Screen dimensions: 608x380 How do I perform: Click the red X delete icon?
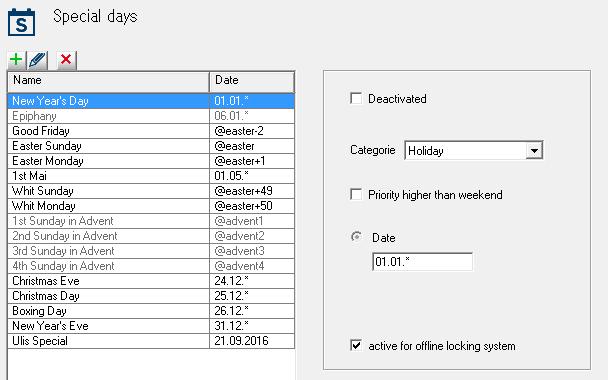tap(66, 60)
